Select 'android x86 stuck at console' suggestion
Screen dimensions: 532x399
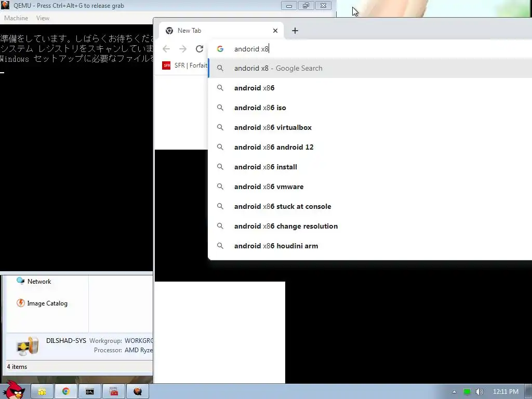click(370, 206)
